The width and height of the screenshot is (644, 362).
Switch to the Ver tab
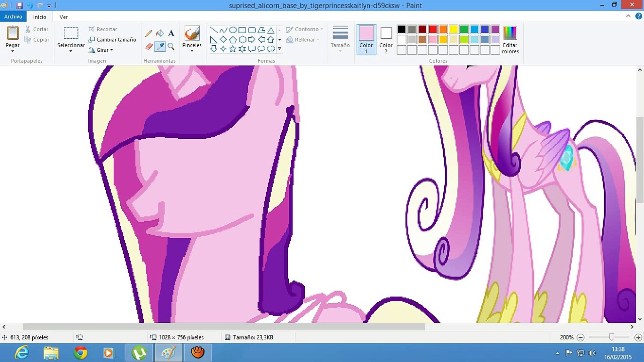(x=63, y=17)
